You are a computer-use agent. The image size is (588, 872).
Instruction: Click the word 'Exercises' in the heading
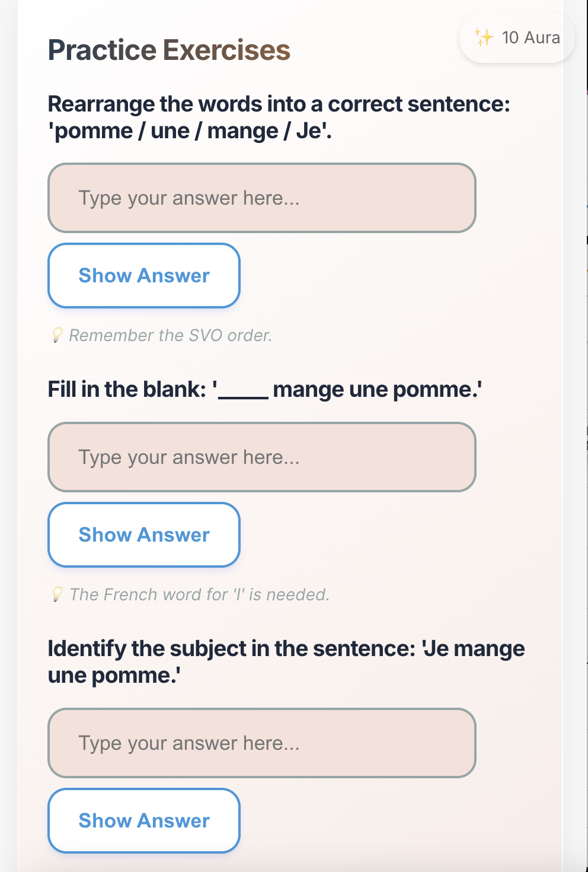[x=226, y=50]
